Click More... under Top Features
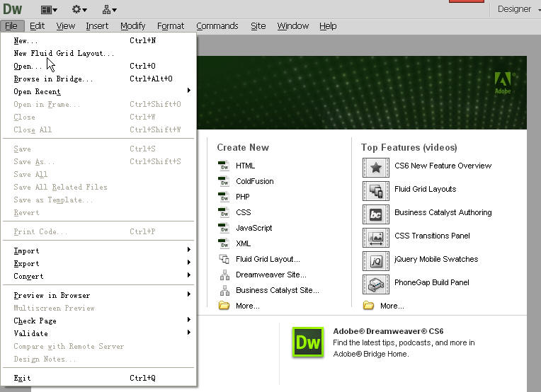Image resolution: width=541 pixels, height=392 pixels. click(392, 306)
